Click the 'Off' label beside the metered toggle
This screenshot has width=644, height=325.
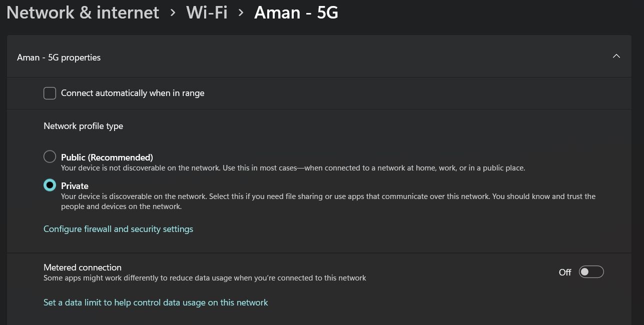pyautogui.click(x=565, y=272)
